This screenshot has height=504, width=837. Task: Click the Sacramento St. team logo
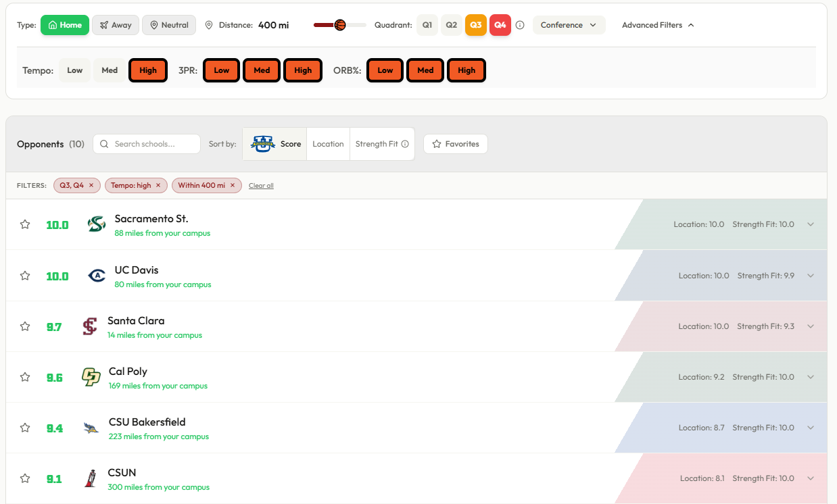pos(96,224)
